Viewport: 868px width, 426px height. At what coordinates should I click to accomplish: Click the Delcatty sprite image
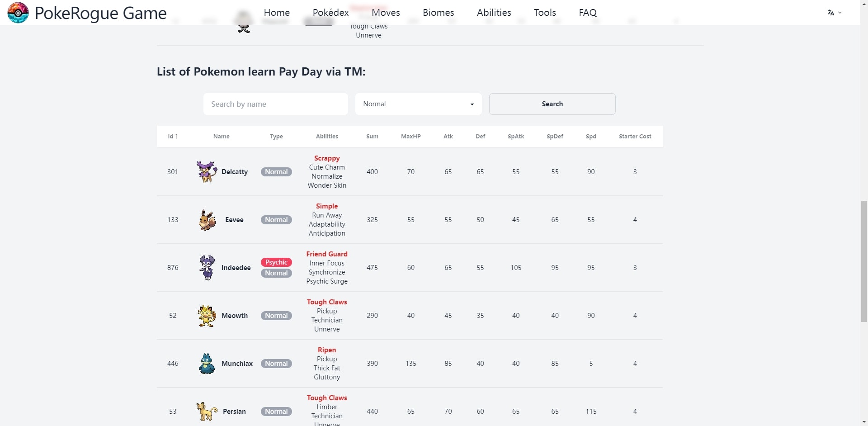207,172
